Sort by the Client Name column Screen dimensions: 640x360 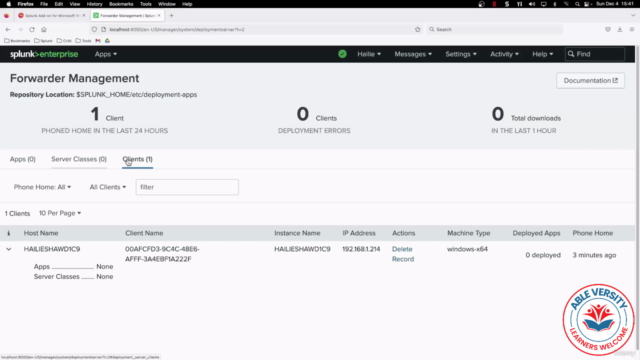tap(144, 233)
